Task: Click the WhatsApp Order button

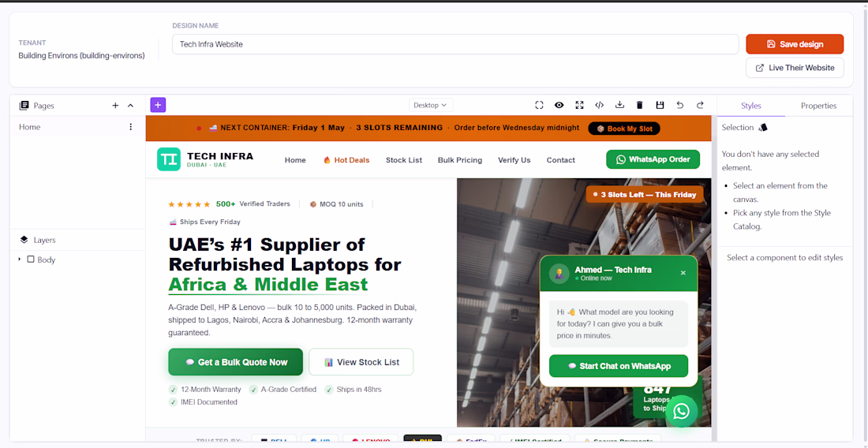Action: 653,159
